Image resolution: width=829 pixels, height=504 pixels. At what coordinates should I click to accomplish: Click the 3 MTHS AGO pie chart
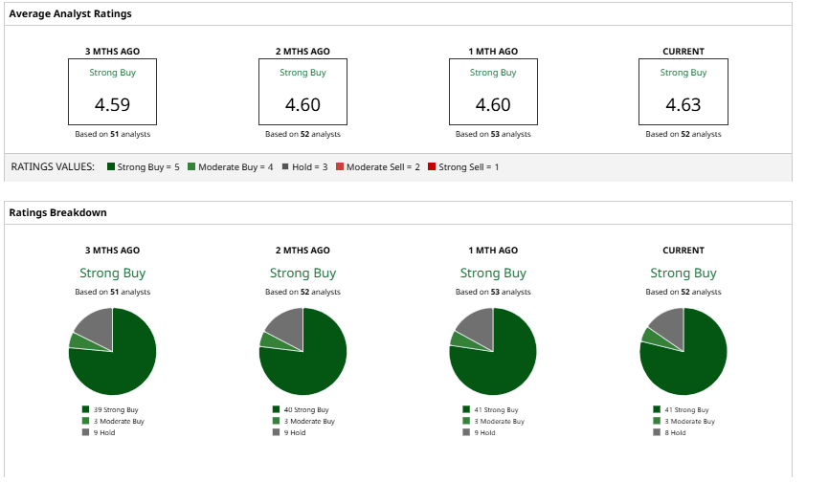tap(112, 351)
